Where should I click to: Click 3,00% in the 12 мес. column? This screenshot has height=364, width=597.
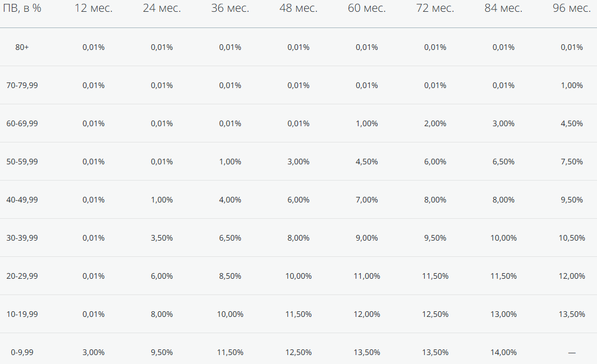94,352
